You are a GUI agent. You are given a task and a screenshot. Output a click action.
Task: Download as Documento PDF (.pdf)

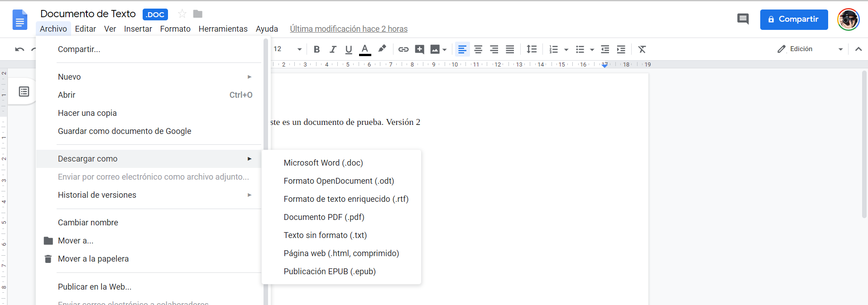341,217
